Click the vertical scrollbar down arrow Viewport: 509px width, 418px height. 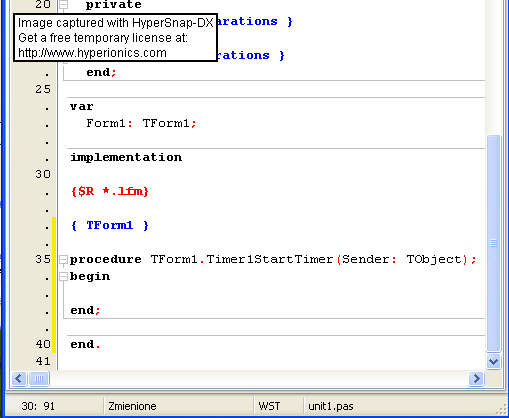493,361
